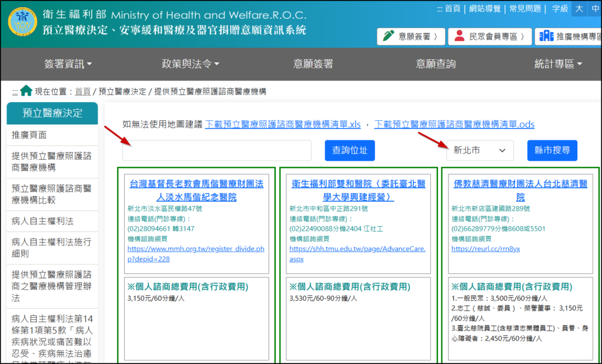Expand the 簽署資訊 navigation menu

tap(68, 64)
